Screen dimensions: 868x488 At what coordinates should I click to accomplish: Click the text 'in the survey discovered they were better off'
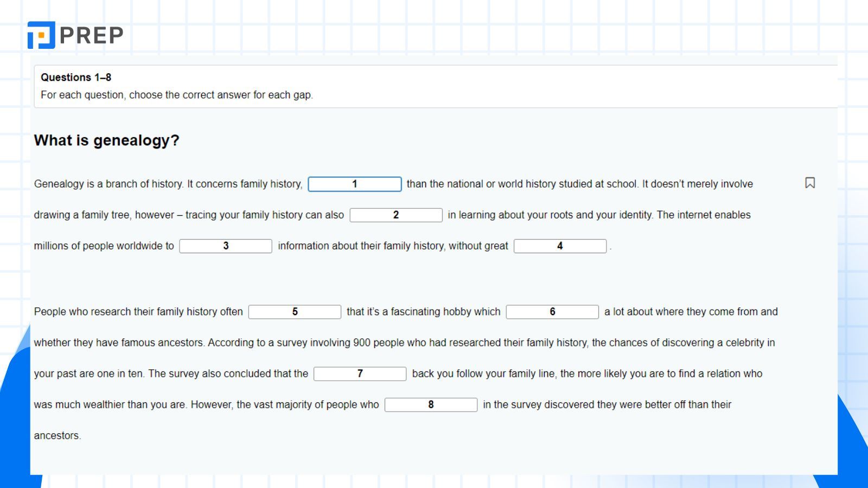(584, 404)
